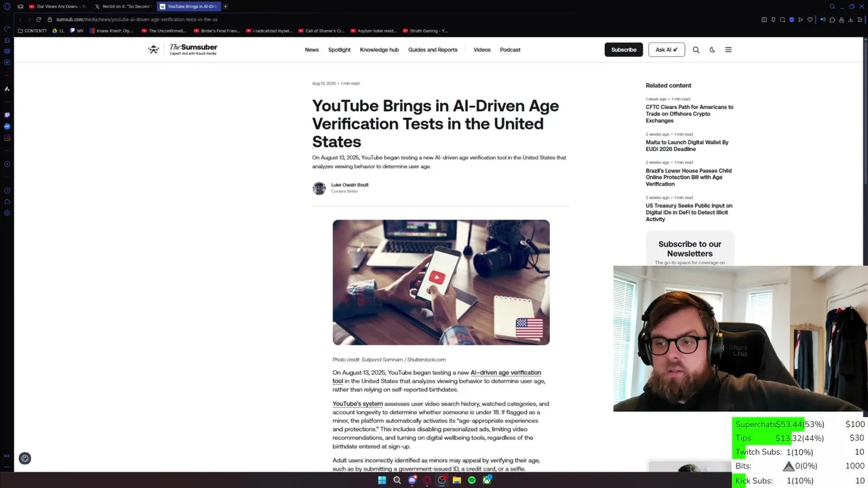The height and width of the screenshot is (488, 868).
Task: Click the accessibility widget icon bottom left
Action: point(24,458)
